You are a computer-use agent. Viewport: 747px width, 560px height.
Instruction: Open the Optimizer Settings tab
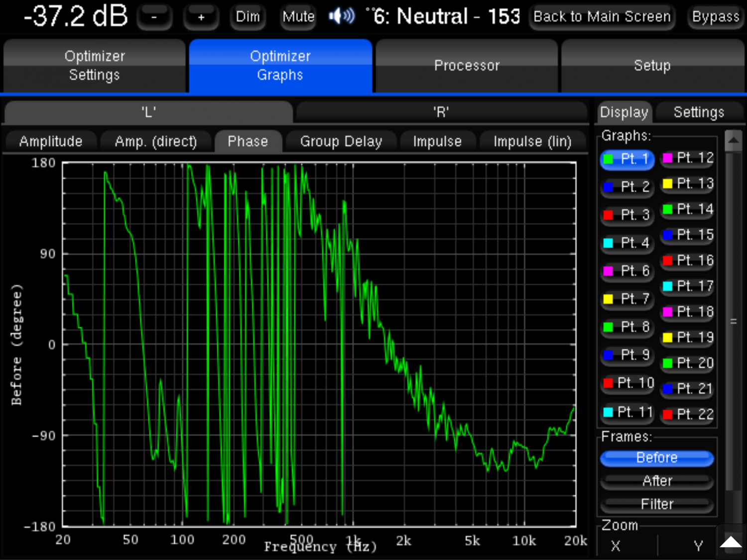(95, 66)
